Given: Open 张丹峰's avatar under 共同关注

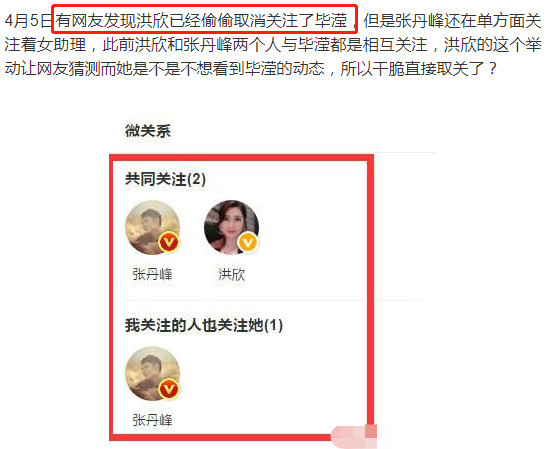Looking at the screenshot, I should click(x=153, y=227).
